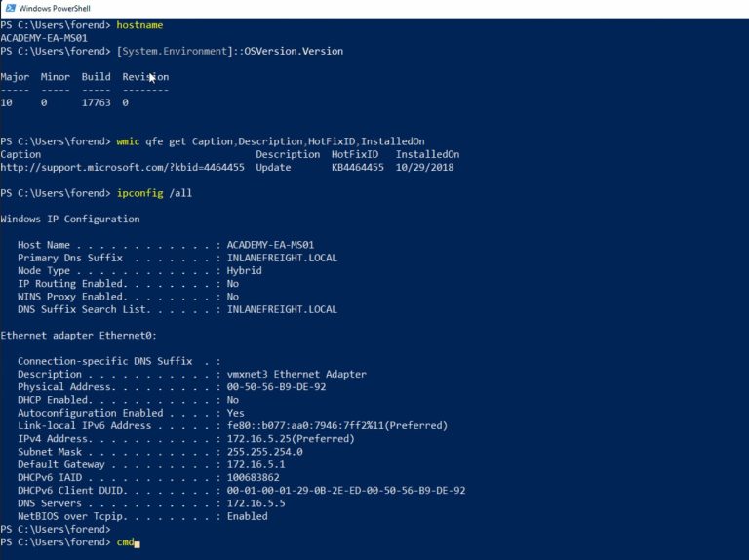Click the Subnet Mask 255.255.254.0 value

click(x=264, y=452)
